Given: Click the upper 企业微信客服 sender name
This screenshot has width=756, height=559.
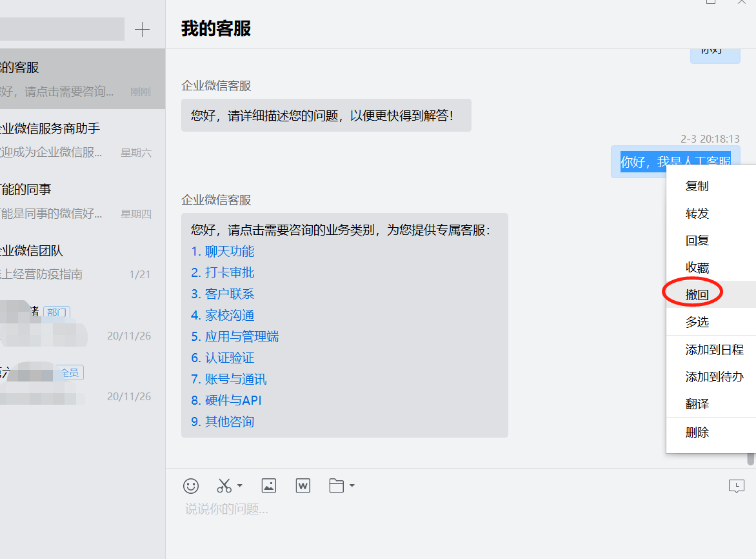Looking at the screenshot, I should [216, 86].
